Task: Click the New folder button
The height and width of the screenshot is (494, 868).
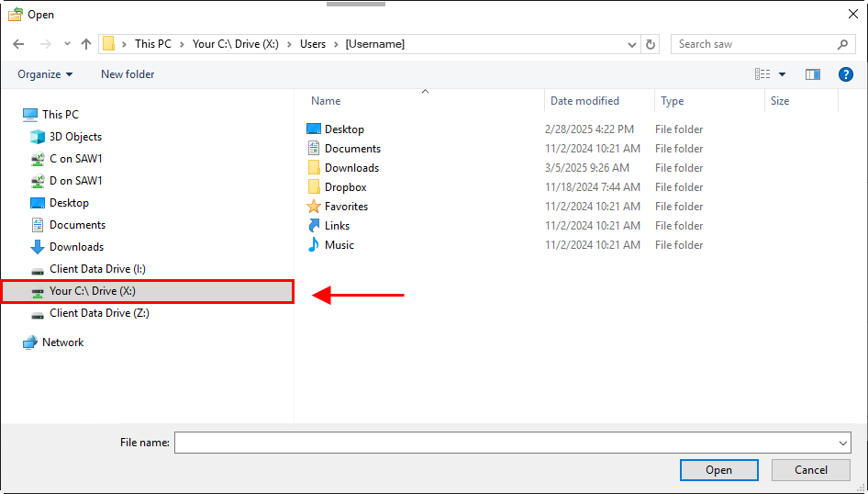Action: coord(128,74)
